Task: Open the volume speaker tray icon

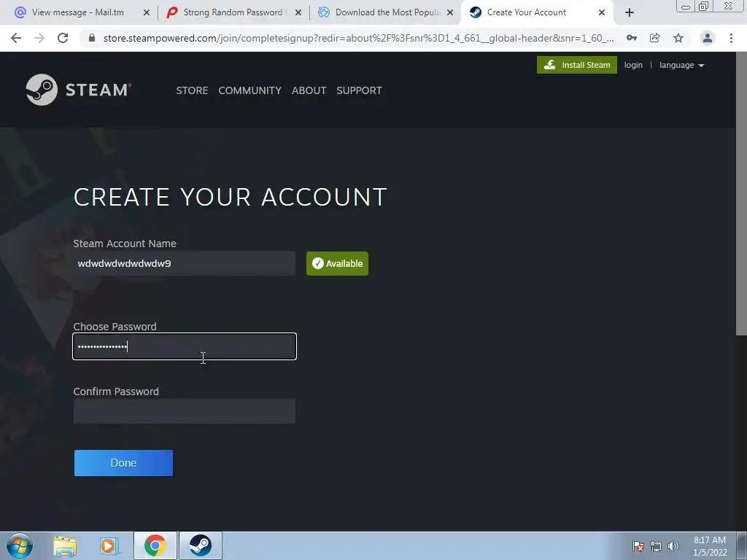Action: click(673, 546)
